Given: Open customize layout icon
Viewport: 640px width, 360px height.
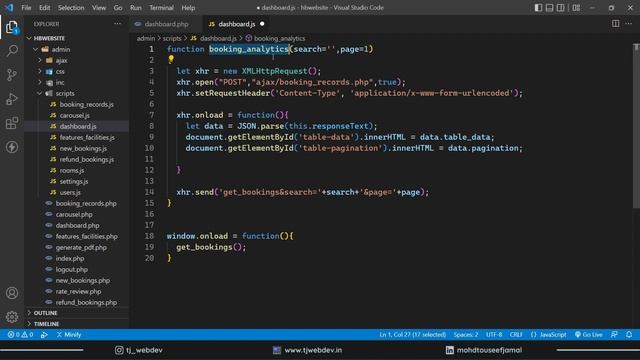Looking at the screenshot, I should pos(576,7).
